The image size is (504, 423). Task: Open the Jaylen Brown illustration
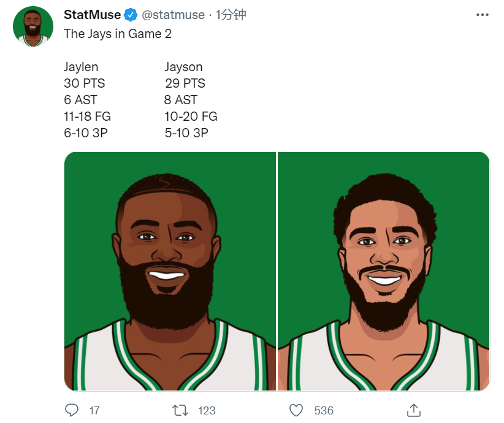pos(170,272)
